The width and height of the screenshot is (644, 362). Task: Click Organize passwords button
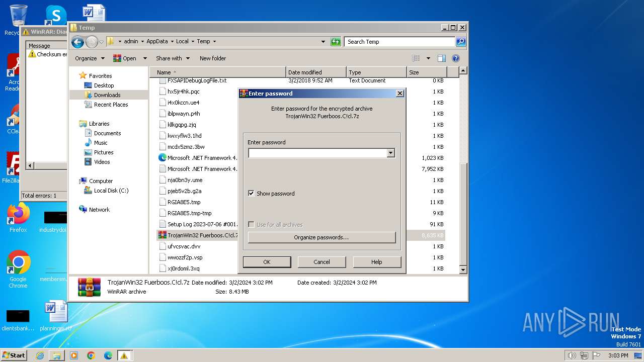(321, 237)
